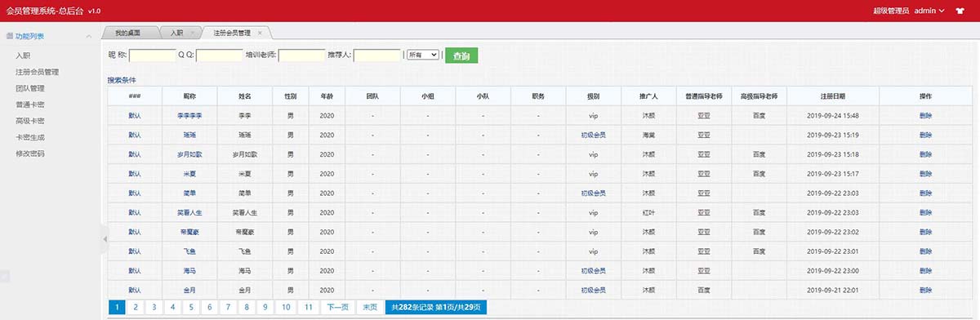The width and height of the screenshot is (980, 320).
Task: Focus the 昵称 search input
Action: click(153, 56)
